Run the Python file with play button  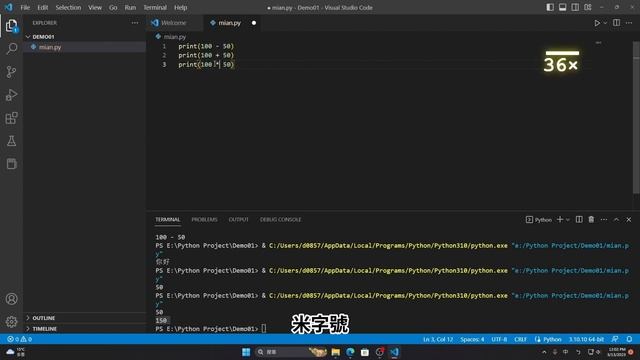(597, 23)
